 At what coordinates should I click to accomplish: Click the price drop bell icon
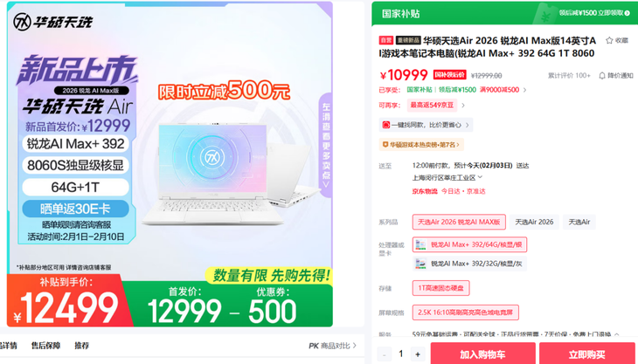602,76
